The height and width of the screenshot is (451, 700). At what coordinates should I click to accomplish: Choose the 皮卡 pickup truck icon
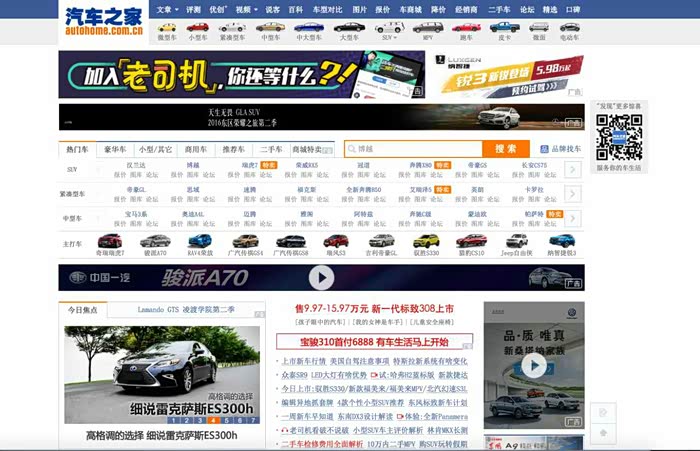(x=502, y=31)
